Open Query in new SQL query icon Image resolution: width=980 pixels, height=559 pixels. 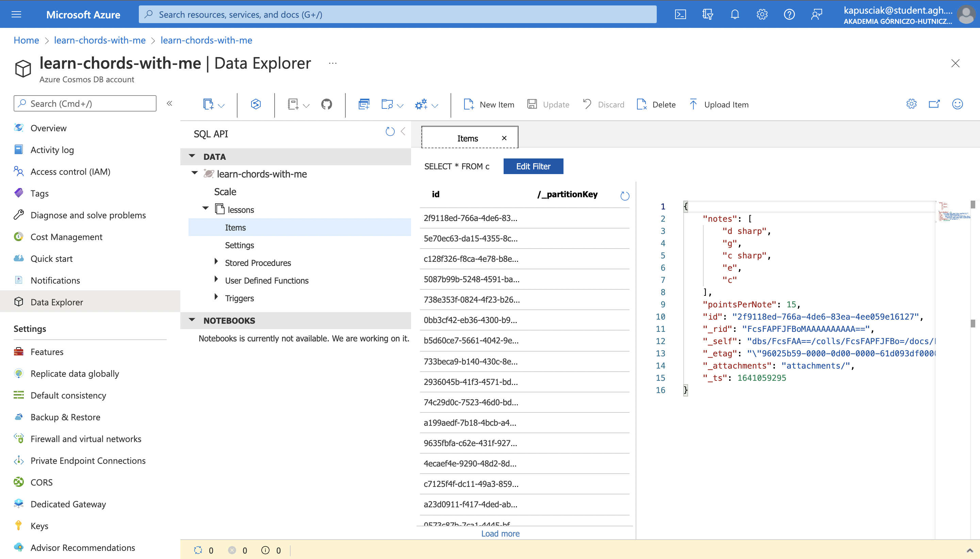[x=363, y=104]
